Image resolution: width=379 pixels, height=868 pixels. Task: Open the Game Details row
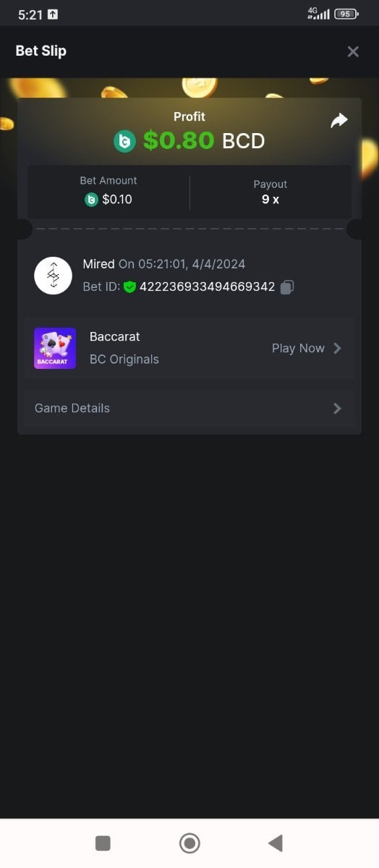click(189, 409)
